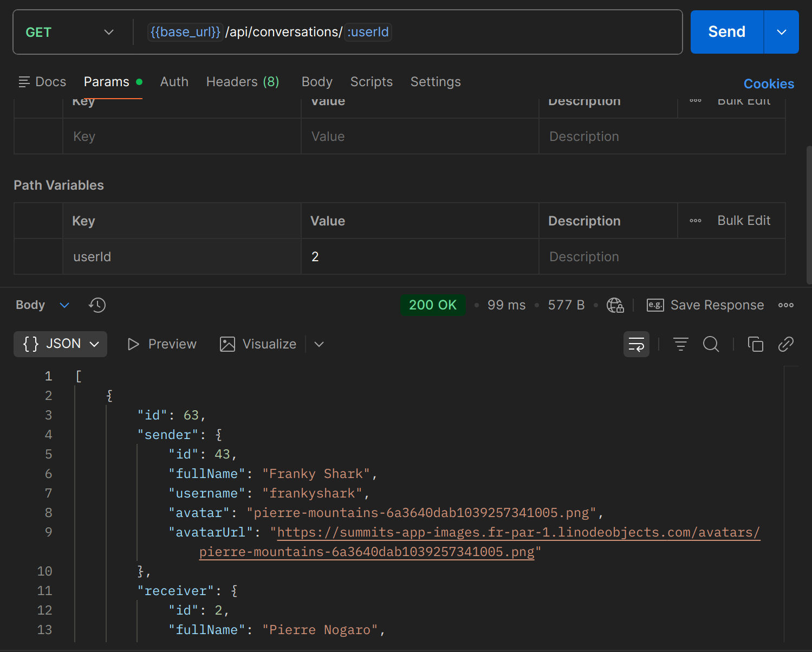The image size is (812, 652).
Task: Click the avatarUrl hyperlink in the response
Action: click(518, 532)
